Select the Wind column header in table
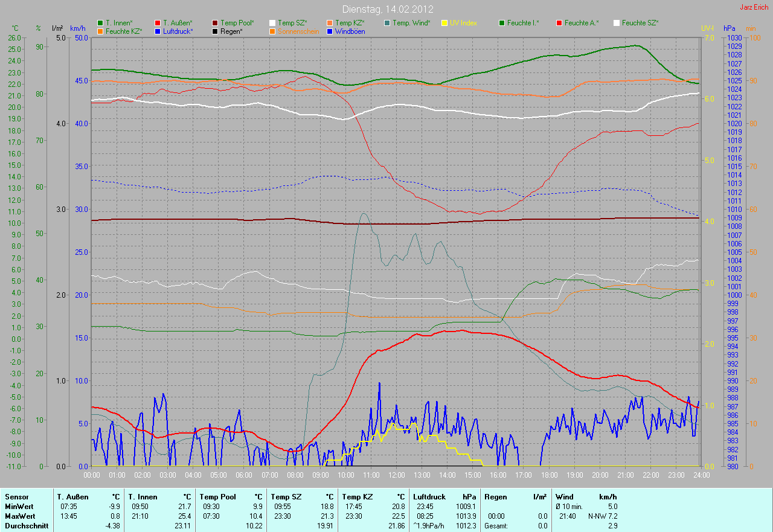Image resolution: width=773 pixels, height=532 pixels. [x=565, y=497]
